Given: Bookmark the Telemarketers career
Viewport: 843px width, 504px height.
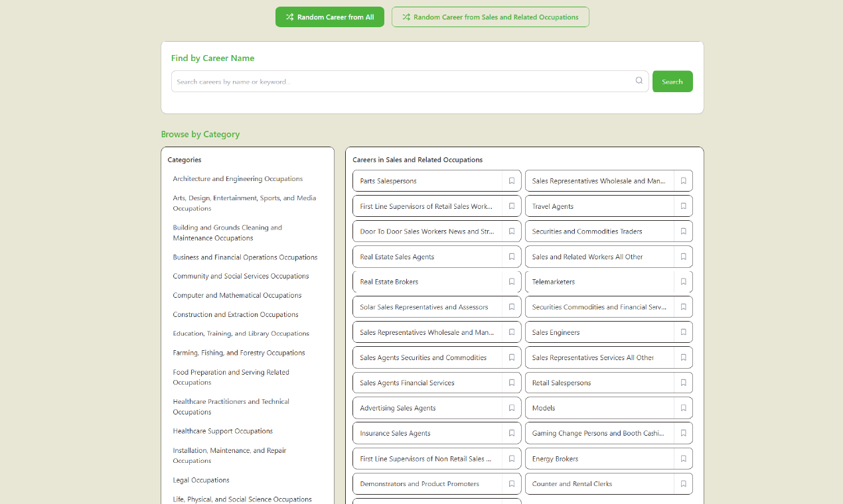Looking at the screenshot, I should click(x=683, y=282).
